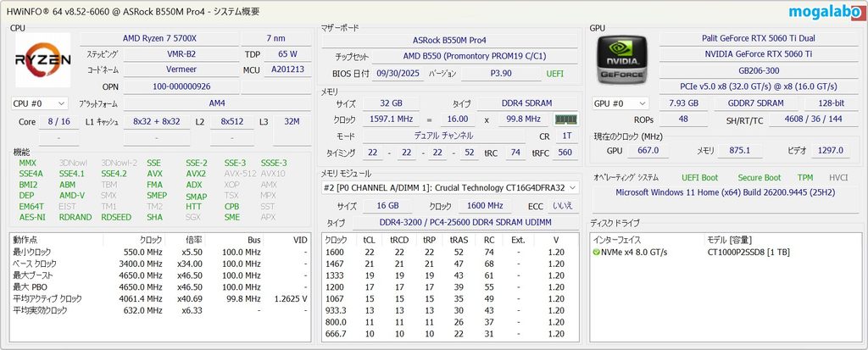The width and height of the screenshot is (868, 350).
Task: Click the Secure Boot status label
Action: 759,178
